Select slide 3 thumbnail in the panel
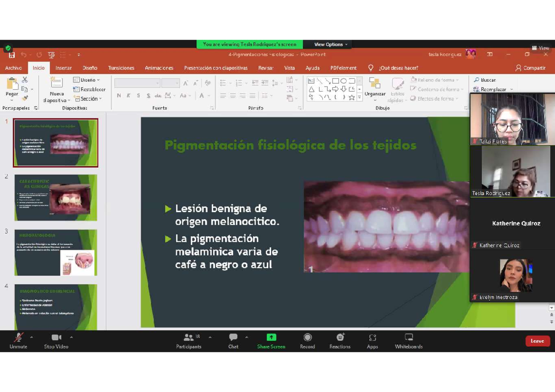Image resolution: width=555 pixels, height=392 pixels. click(x=55, y=252)
